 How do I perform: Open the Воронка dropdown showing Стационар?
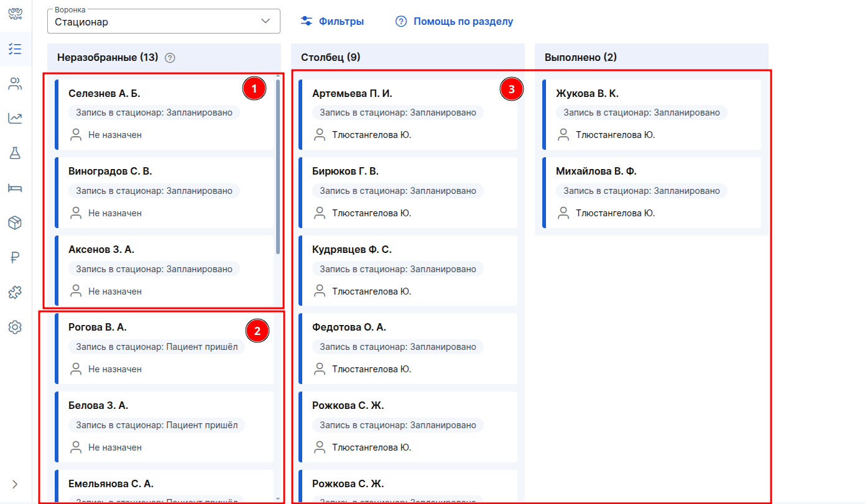pos(164,22)
